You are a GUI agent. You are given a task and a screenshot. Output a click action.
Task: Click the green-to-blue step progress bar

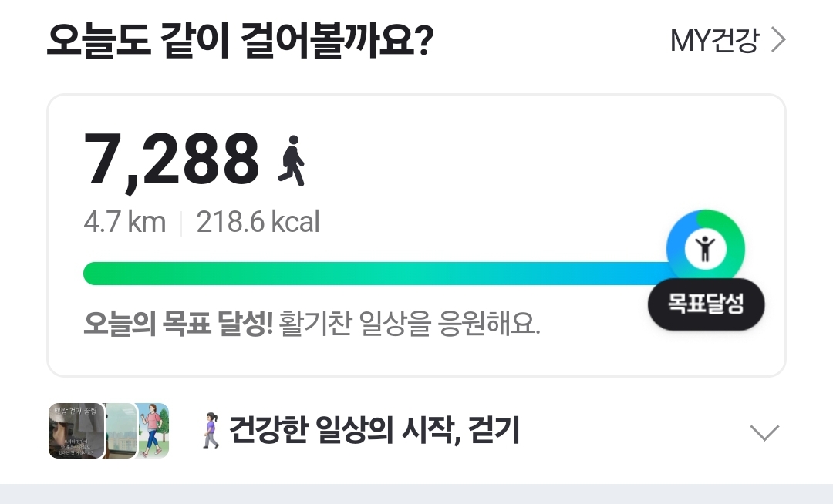click(x=370, y=273)
